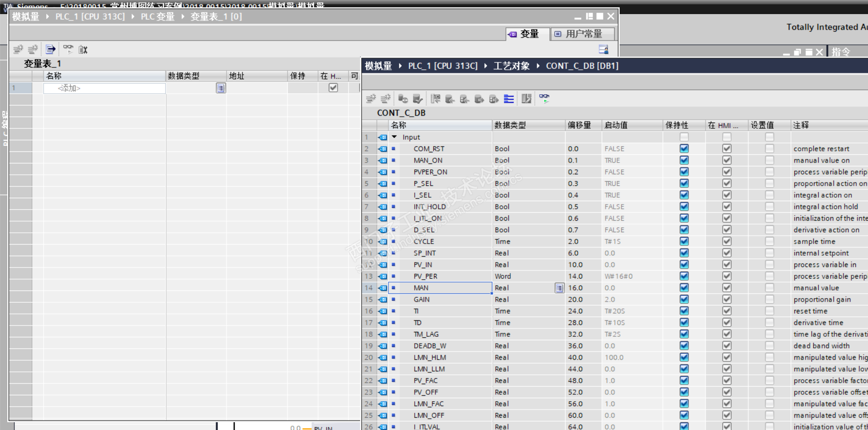Collapse the Input group in CONT_C_DB
The height and width of the screenshot is (430, 868).
click(x=394, y=137)
